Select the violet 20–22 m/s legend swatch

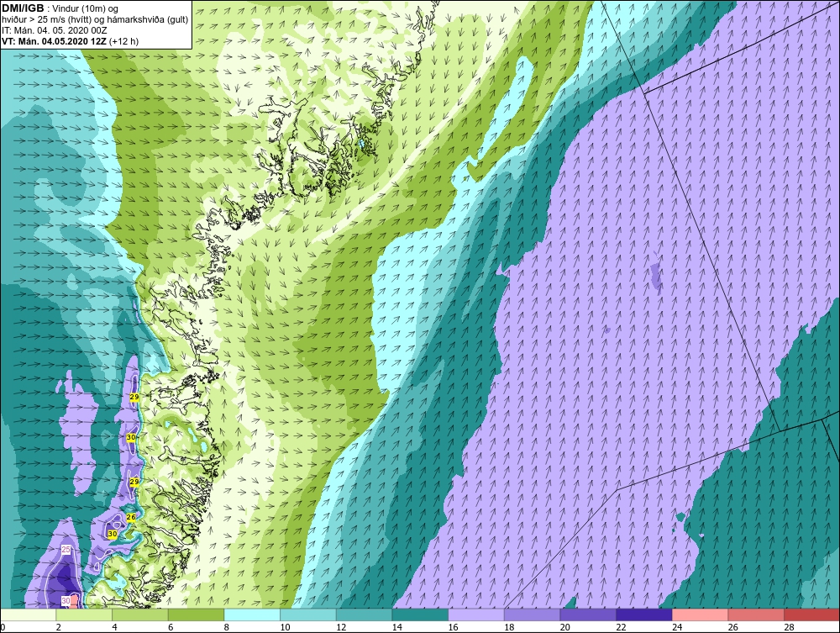coord(588,615)
